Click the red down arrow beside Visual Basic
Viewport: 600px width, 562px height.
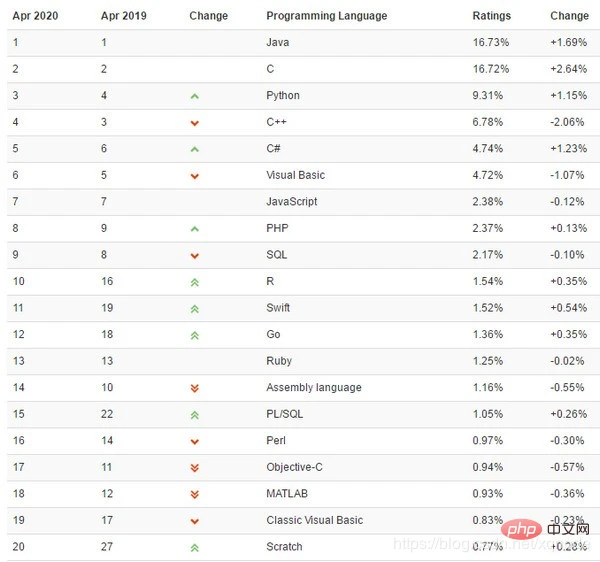(195, 176)
